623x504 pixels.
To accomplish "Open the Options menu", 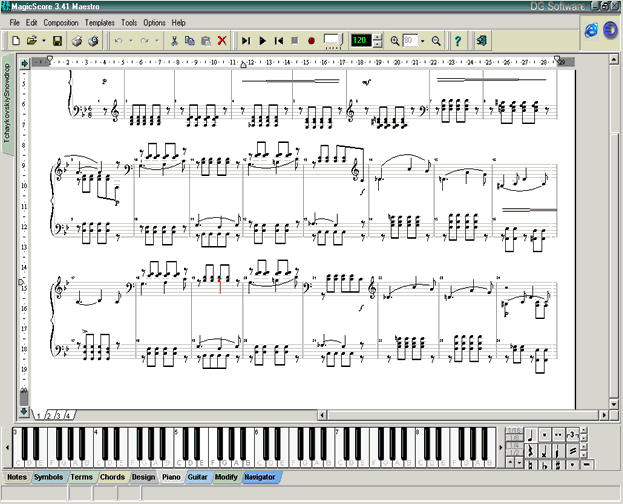I will [x=154, y=23].
